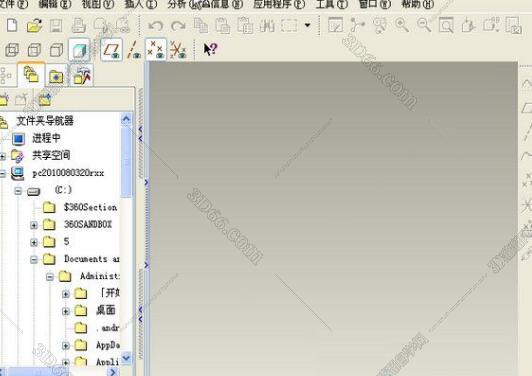The height and width of the screenshot is (376, 532).
Task: Open a file with the Open folder icon
Action: [x=34, y=25]
